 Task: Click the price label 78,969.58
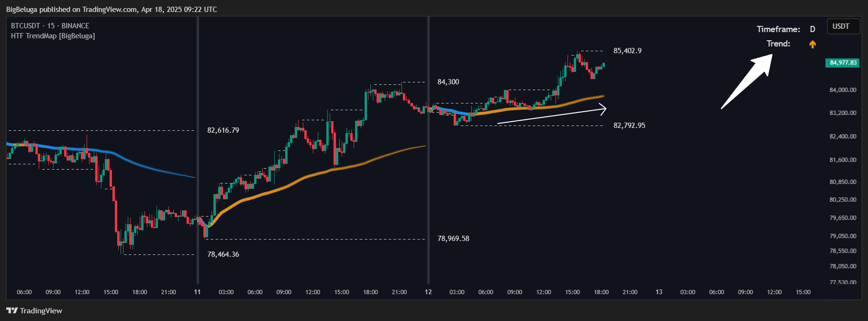(x=453, y=239)
